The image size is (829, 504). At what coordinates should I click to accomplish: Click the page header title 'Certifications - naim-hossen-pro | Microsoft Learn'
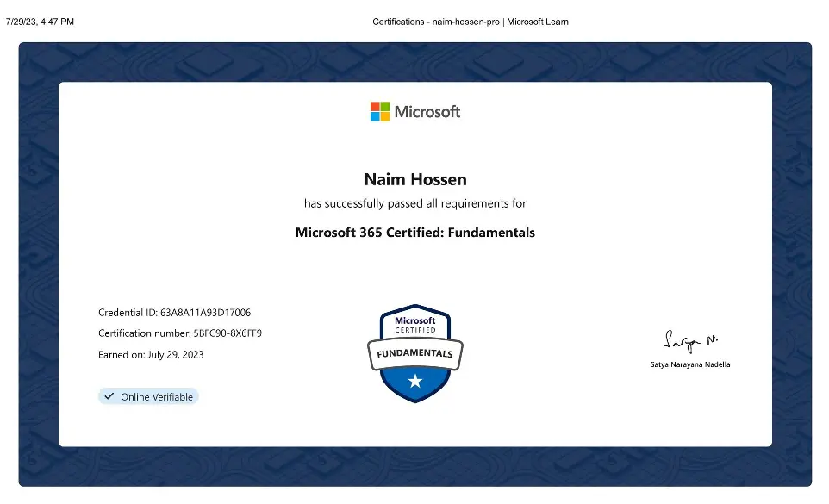[x=471, y=22]
